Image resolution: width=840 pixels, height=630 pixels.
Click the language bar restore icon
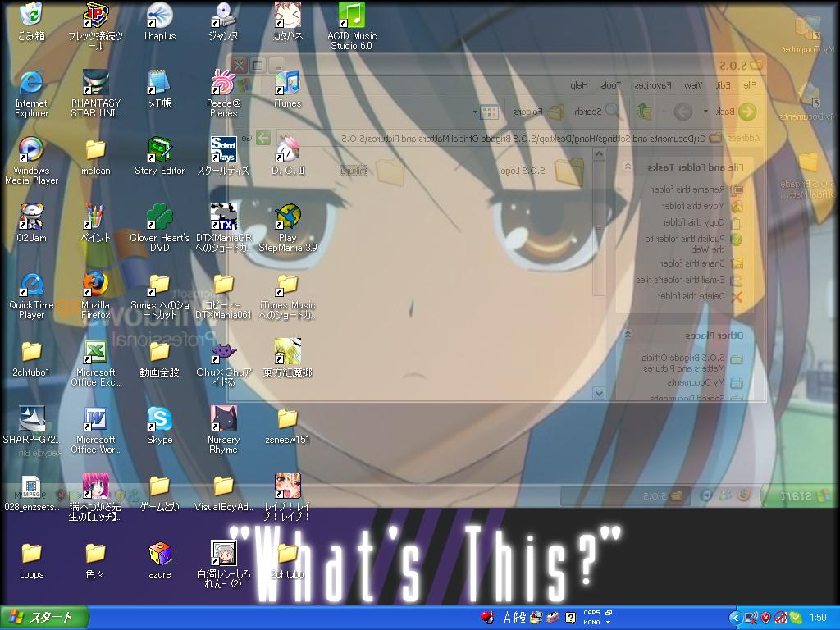point(609,613)
